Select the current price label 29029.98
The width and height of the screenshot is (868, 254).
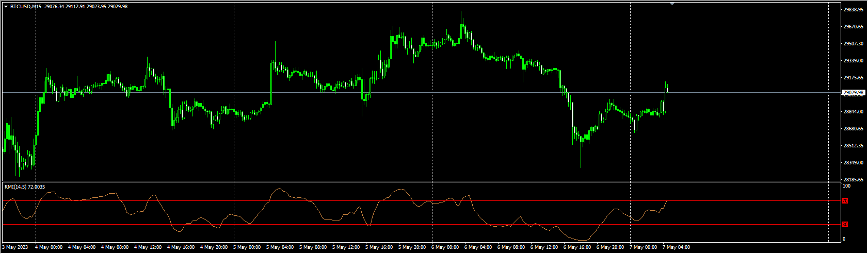(x=853, y=93)
